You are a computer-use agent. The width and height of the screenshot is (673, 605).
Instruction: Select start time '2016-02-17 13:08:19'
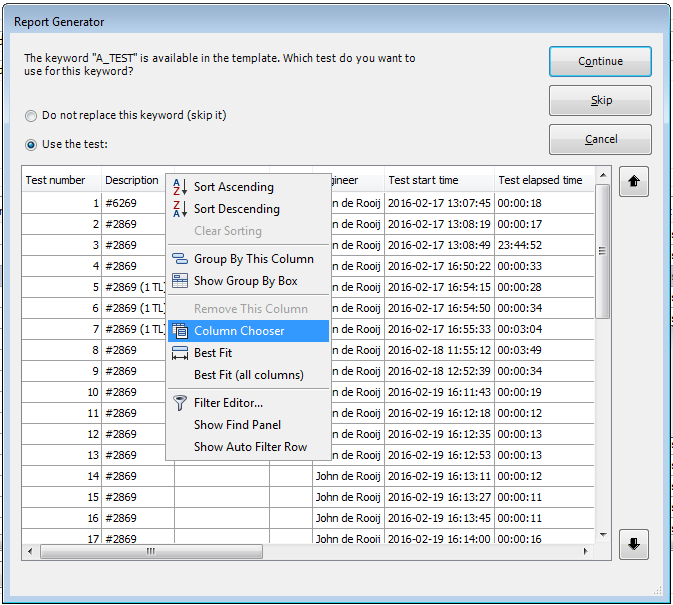click(439, 224)
